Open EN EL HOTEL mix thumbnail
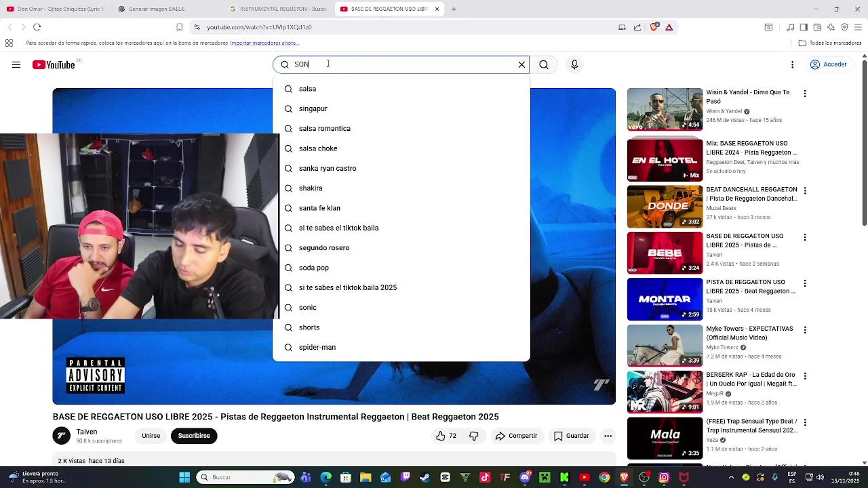This screenshot has width=868, height=488. click(665, 160)
